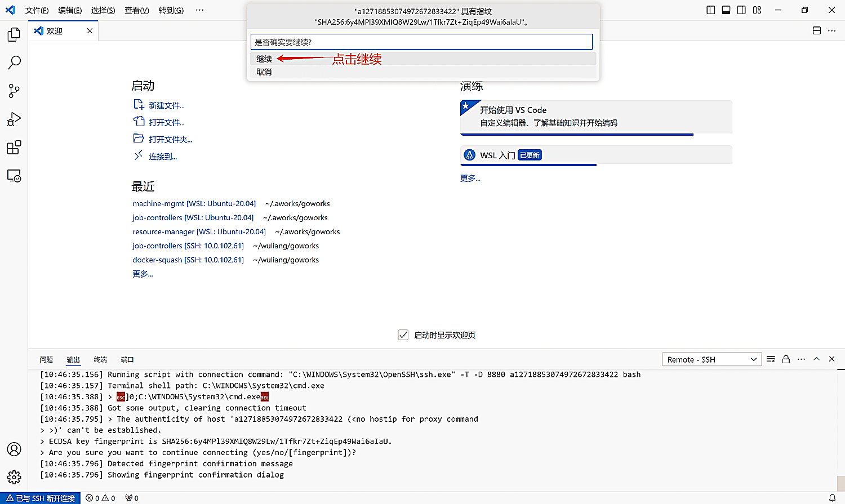The width and height of the screenshot is (845, 504).
Task: Click the 连接到... link
Action: coord(163,156)
